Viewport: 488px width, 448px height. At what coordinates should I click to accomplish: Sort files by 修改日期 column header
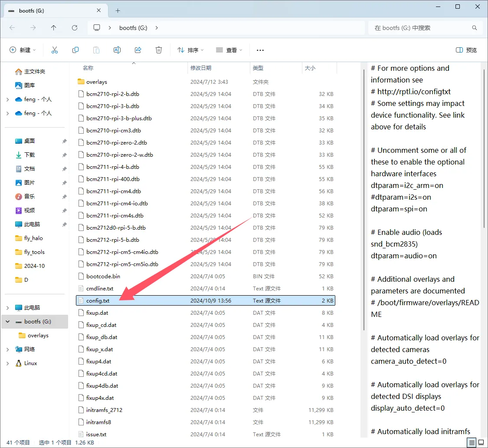pyautogui.click(x=201, y=68)
